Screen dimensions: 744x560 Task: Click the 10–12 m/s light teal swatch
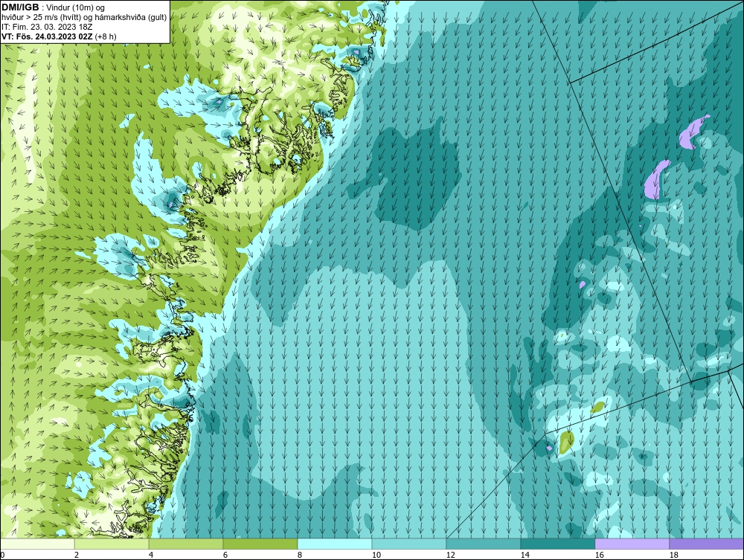[409, 544]
